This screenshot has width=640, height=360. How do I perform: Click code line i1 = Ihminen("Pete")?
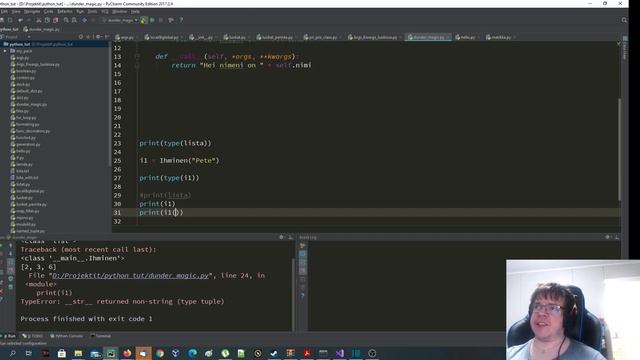pyautogui.click(x=179, y=161)
